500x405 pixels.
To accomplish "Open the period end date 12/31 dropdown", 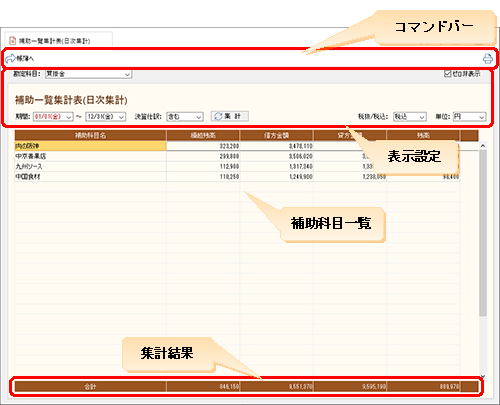I will pyautogui.click(x=105, y=117).
